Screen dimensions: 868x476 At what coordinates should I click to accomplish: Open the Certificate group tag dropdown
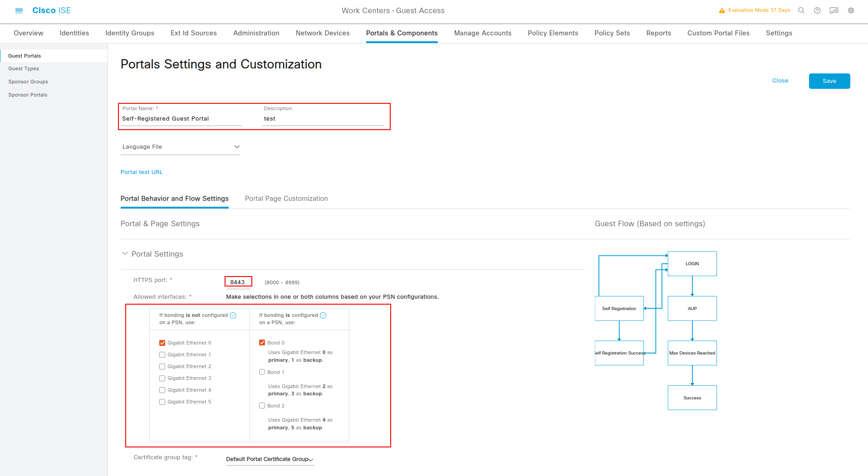tap(270, 459)
